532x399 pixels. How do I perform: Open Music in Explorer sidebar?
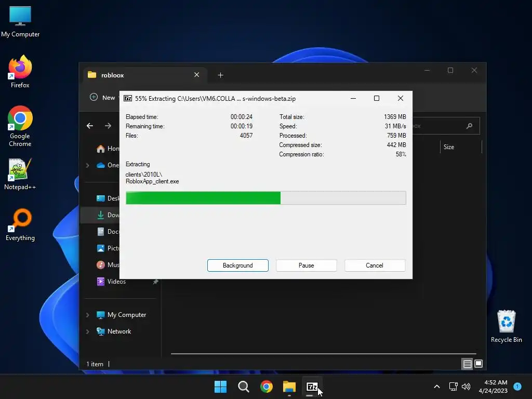[108, 265]
